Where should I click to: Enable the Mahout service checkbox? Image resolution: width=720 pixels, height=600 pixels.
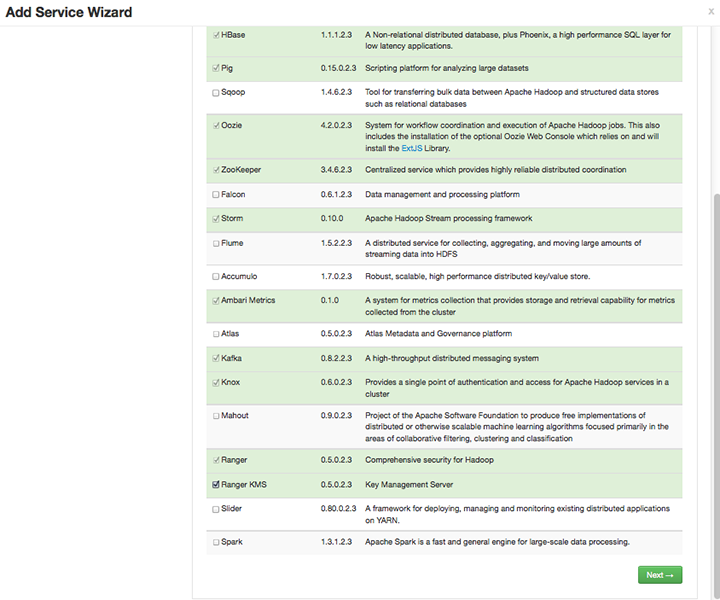pyautogui.click(x=216, y=416)
